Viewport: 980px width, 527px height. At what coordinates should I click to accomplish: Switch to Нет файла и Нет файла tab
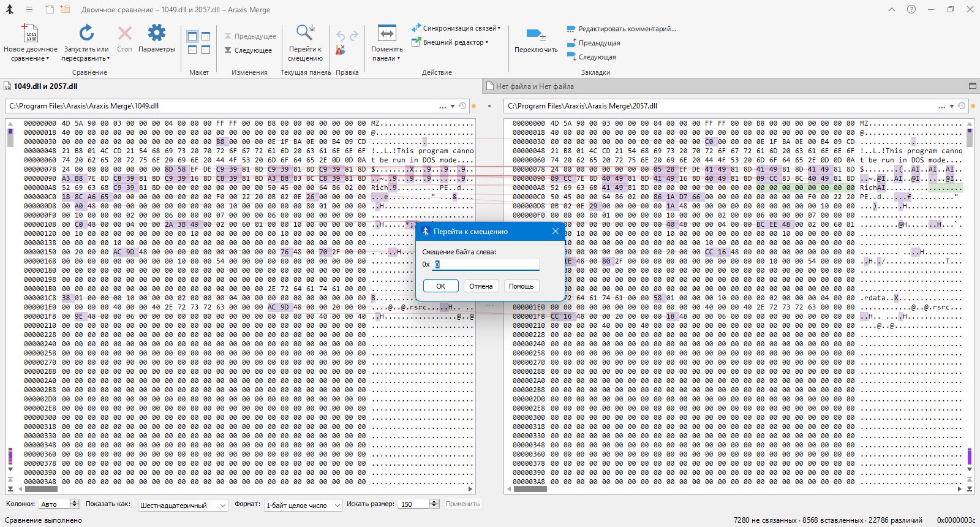coord(534,86)
